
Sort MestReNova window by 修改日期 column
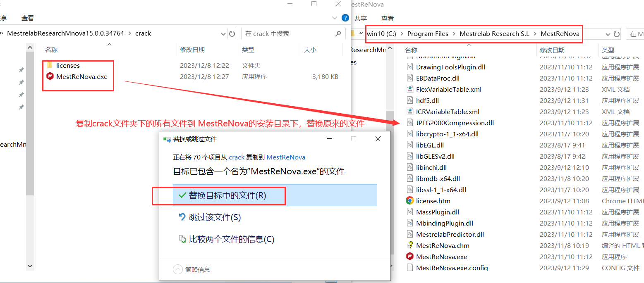pyautogui.click(x=552, y=50)
